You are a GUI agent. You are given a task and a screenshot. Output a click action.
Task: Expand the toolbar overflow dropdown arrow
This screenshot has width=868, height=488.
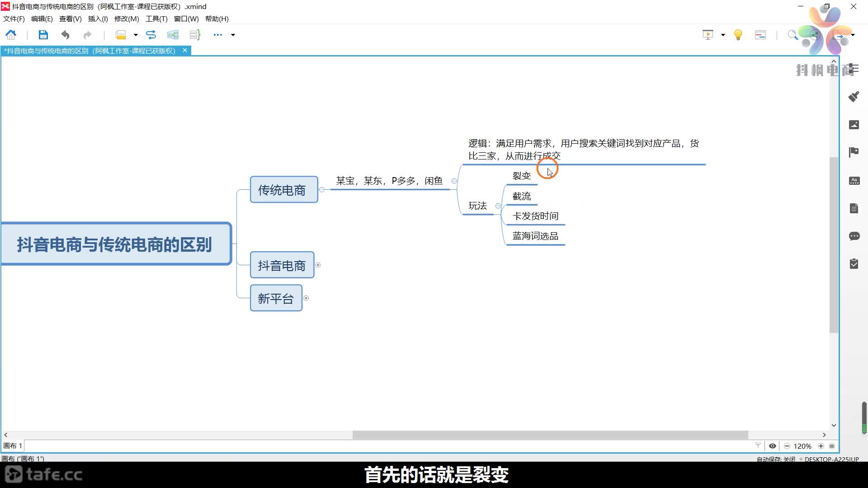(233, 35)
